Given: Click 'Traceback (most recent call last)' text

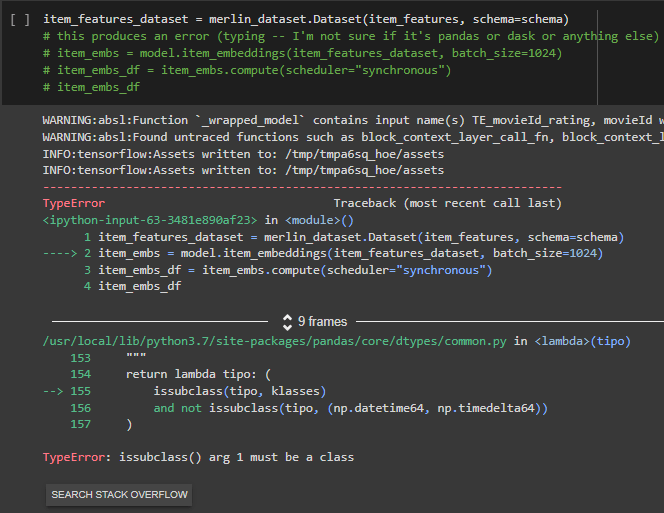Looking at the screenshot, I should click(447, 203).
